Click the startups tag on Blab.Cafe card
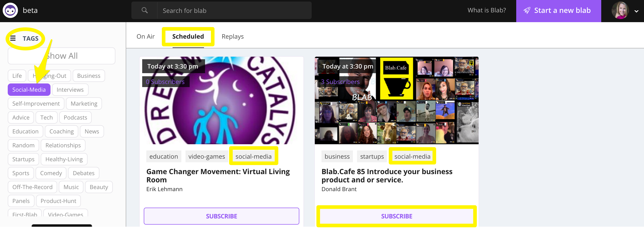The height and width of the screenshot is (238, 644). click(372, 156)
